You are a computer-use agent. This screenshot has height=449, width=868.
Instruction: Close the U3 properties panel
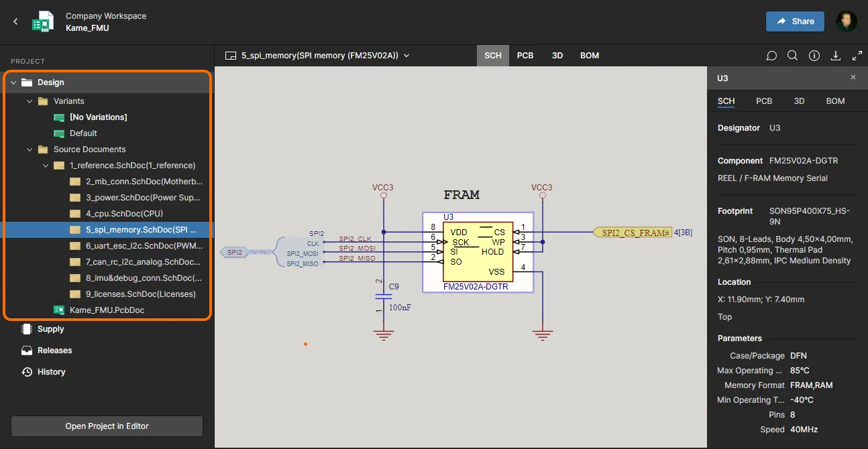[x=853, y=78]
